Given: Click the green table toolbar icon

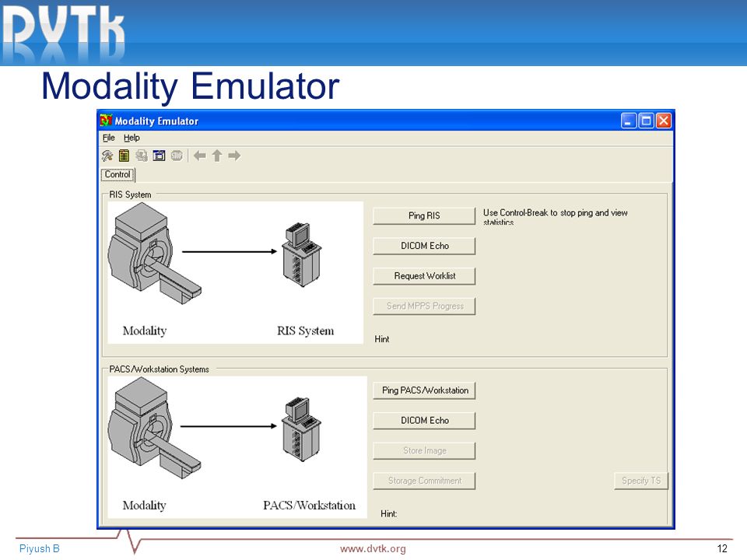Looking at the screenshot, I should click(124, 156).
